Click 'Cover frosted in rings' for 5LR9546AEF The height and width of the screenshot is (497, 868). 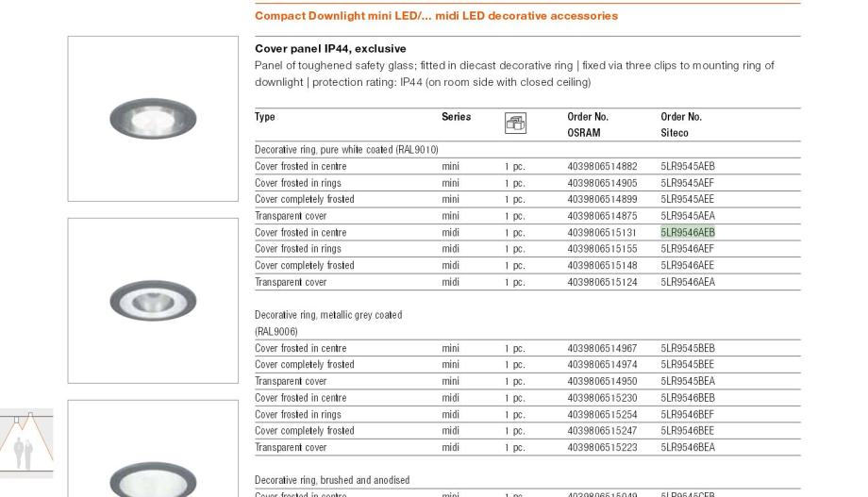point(298,249)
